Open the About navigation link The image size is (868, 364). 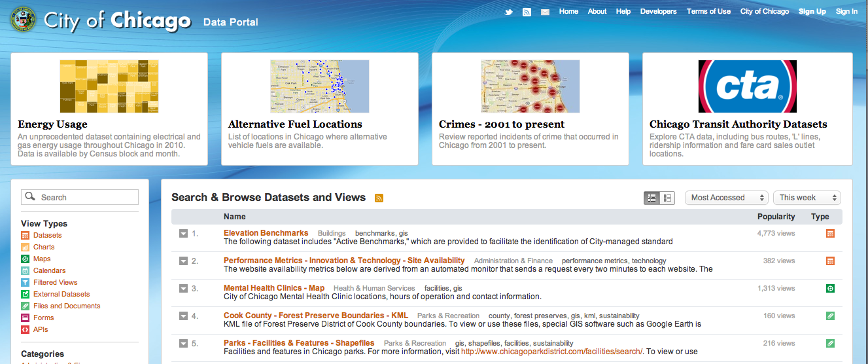tap(597, 11)
